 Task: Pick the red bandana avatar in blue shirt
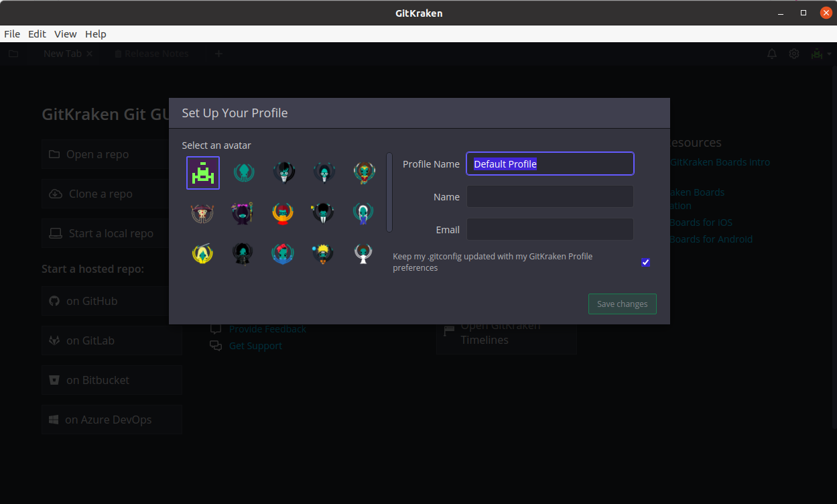283,253
